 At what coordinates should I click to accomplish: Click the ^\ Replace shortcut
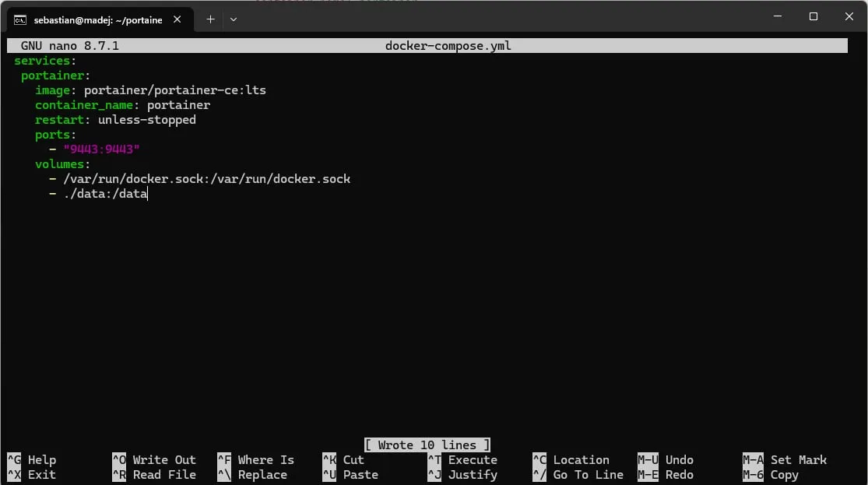[252, 474]
